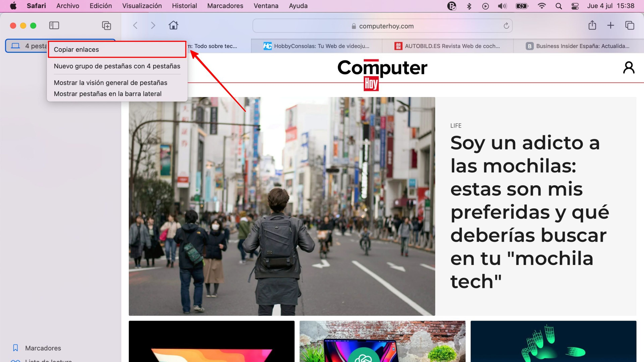Create a new tab group icon

click(106, 25)
